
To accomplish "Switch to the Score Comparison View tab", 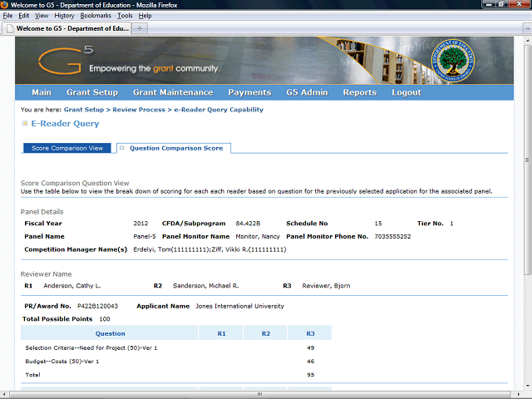I will pos(67,148).
